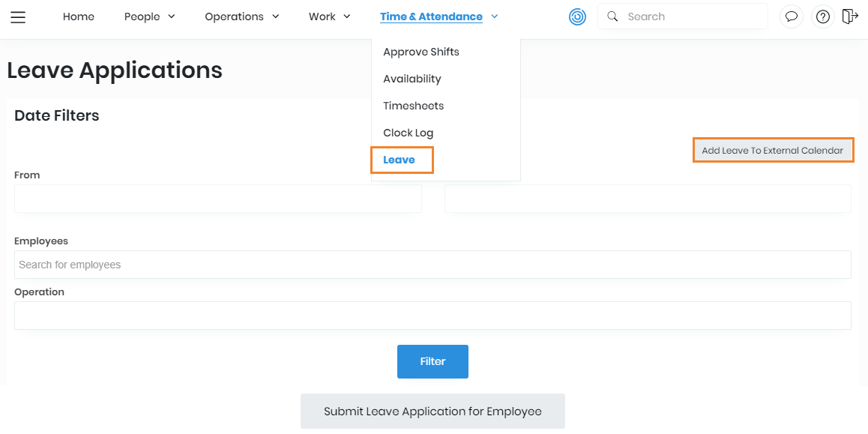Screen dimensions: 868x434
Task: Go to the Home page
Action: 79,16
